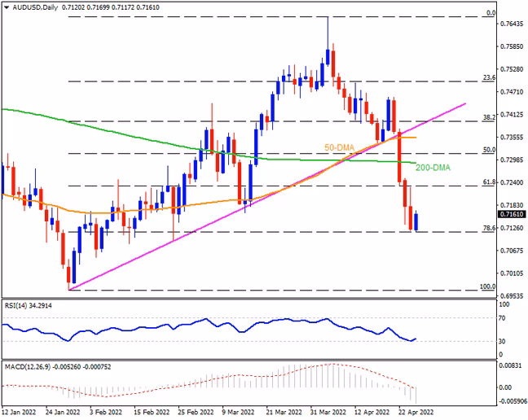Select the AUDUSD,Daily symbol label
The image size is (528, 420).
[x=35, y=7]
